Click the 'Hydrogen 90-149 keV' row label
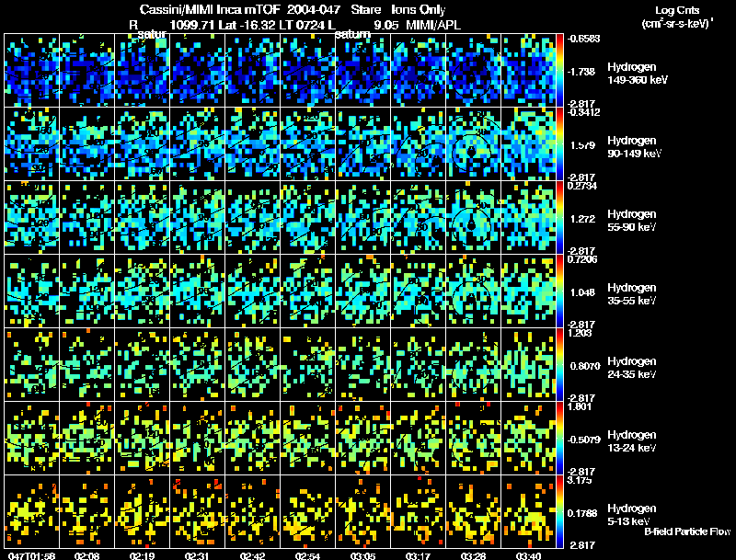Viewport: 736px width, 560px height. pos(635,147)
